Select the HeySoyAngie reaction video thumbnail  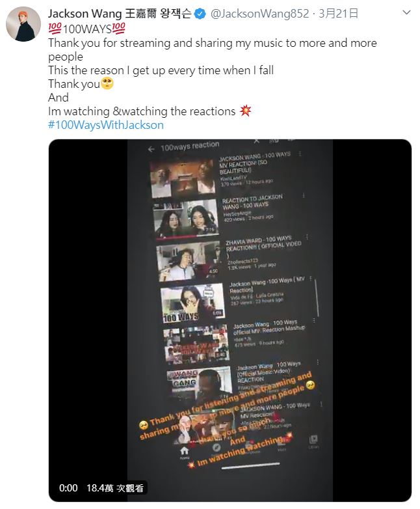(185, 217)
